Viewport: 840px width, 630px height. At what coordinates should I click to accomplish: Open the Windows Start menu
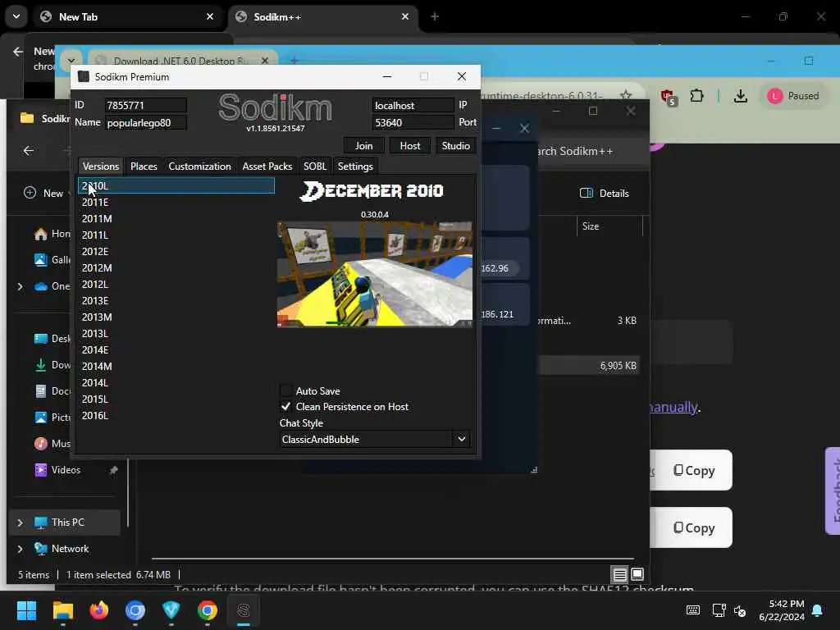point(26,610)
